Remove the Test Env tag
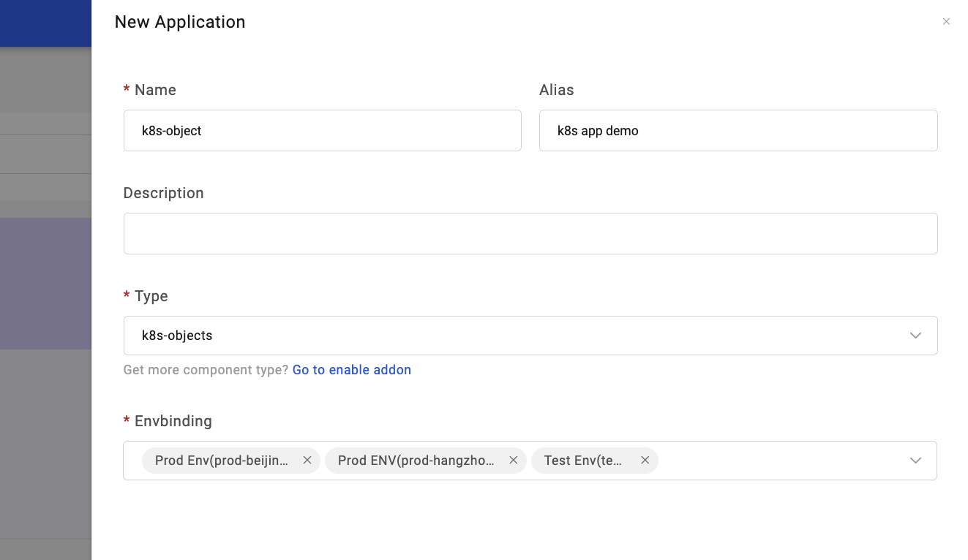968x560 pixels. [x=645, y=461]
